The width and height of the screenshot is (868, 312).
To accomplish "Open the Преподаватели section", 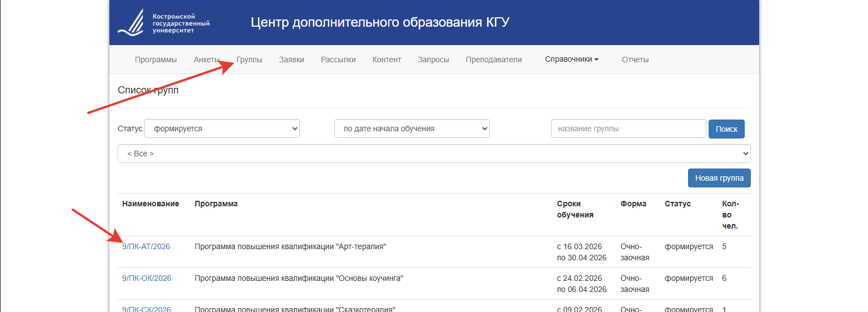I will 494,60.
